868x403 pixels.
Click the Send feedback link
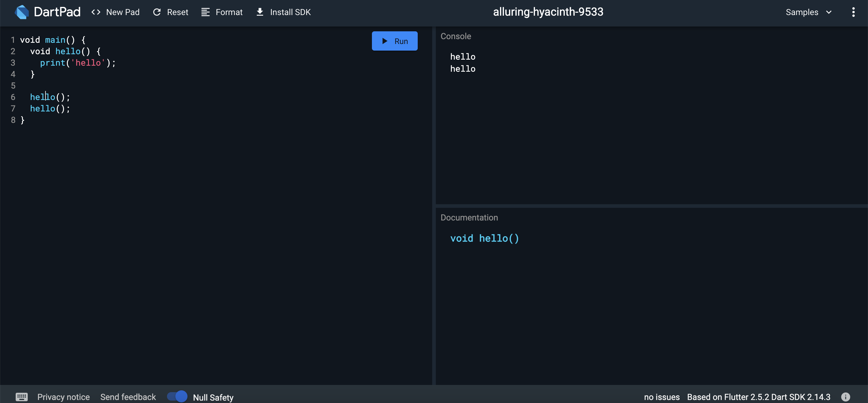pos(128,397)
